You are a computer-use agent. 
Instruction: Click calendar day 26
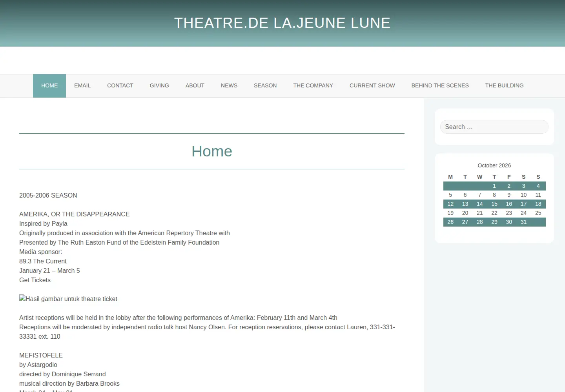(x=450, y=222)
